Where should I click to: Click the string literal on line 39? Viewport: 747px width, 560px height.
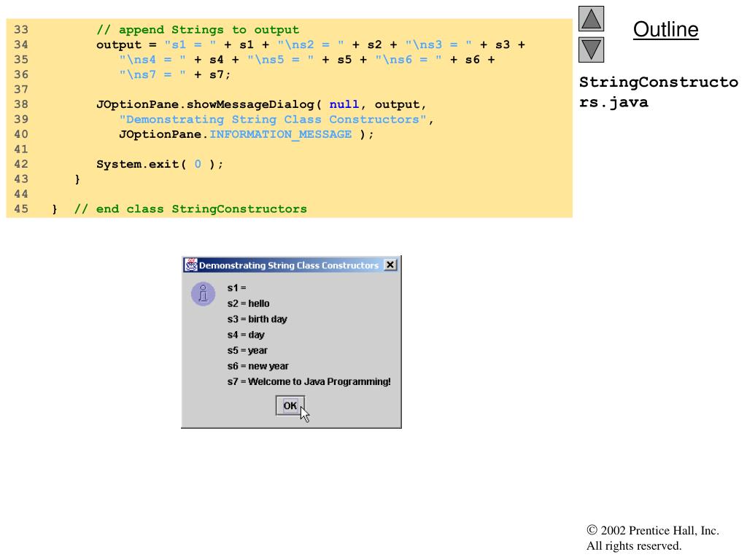tap(273, 120)
